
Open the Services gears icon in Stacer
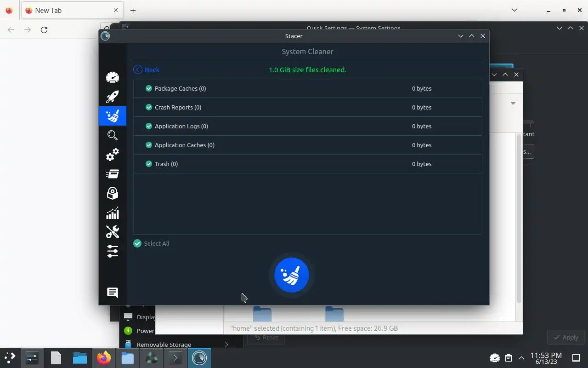[113, 155]
